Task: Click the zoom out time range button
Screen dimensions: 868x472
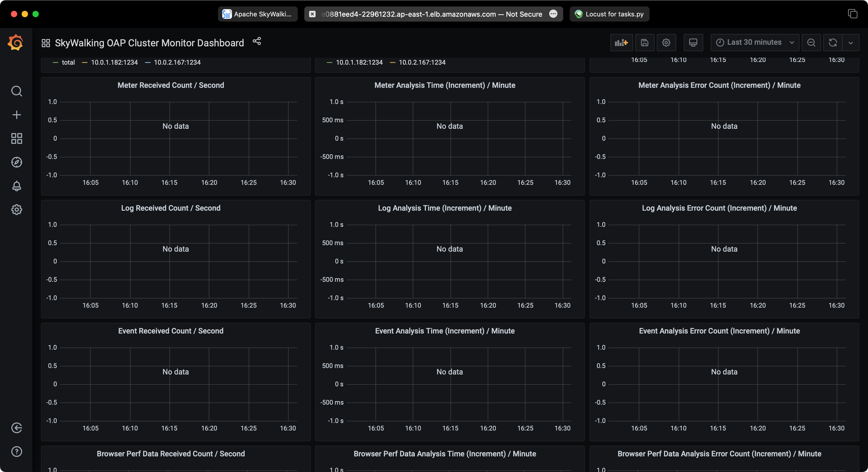Action: click(x=811, y=43)
